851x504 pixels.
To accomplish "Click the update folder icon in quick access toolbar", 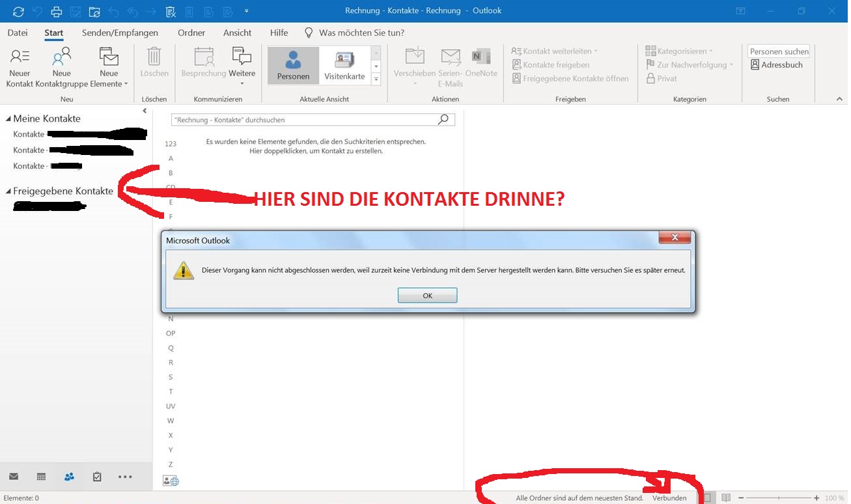I will (94, 11).
